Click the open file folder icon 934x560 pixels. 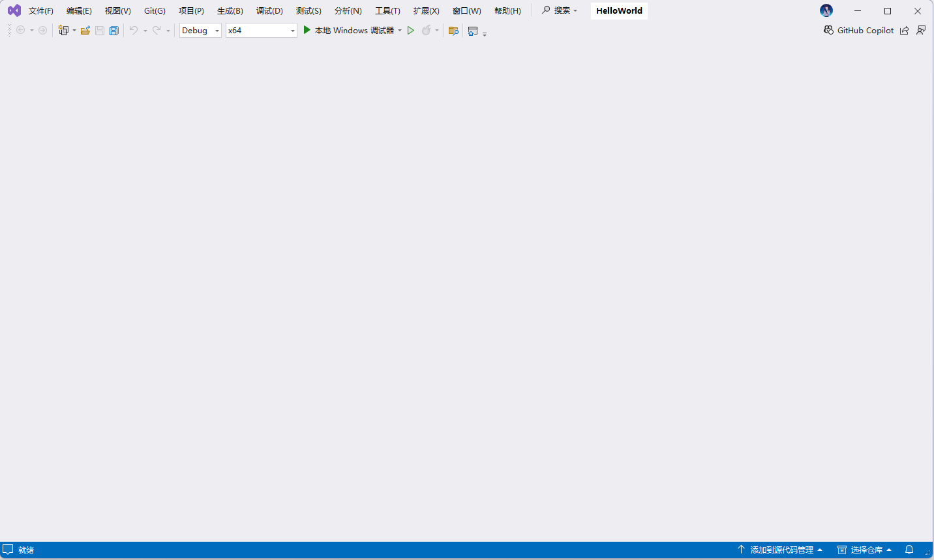pyautogui.click(x=85, y=31)
